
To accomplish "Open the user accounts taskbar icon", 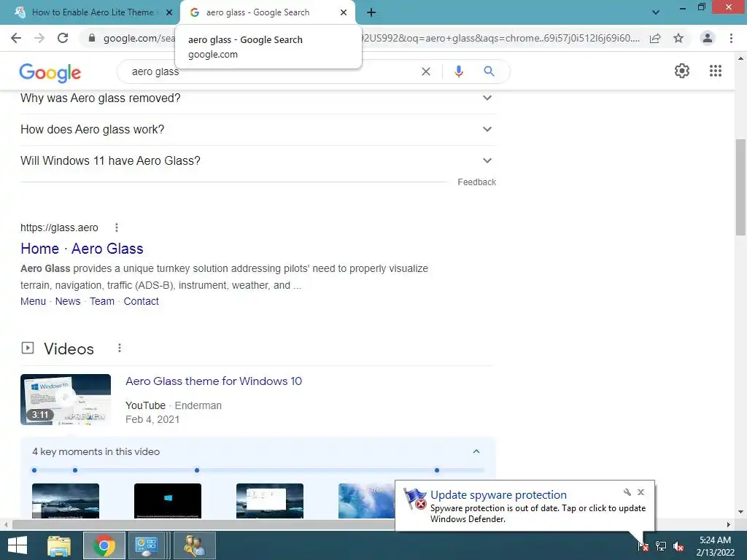I will 195,545.
